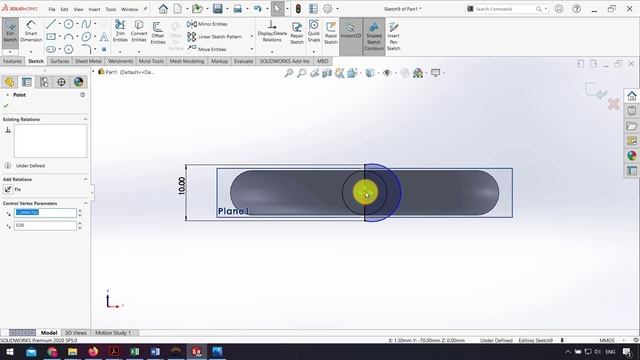This screenshot has height=360, width=640.
Task: Open Display/Delete Relations
Action: (272, 31)
